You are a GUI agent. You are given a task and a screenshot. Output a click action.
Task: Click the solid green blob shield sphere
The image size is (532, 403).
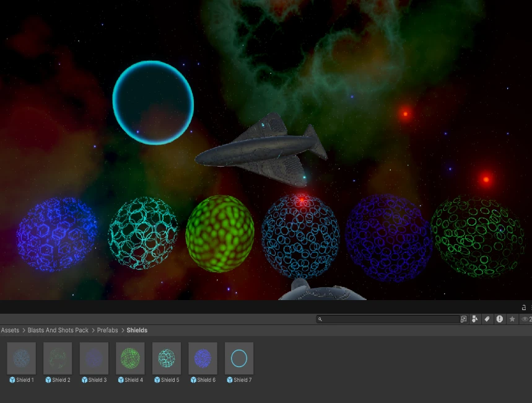(x=220, y=234)
